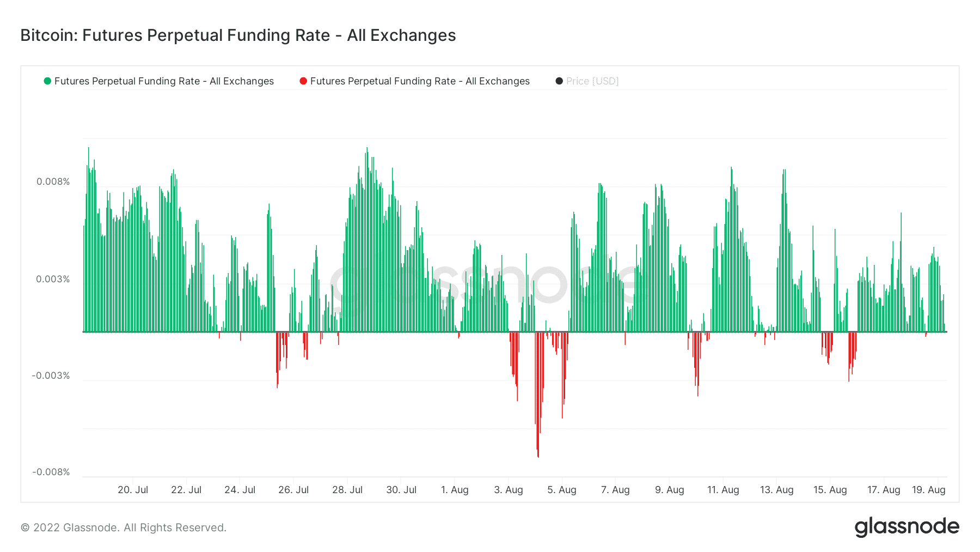Click the -0.003% y-axis label
The width and height of the screenshot is (980, 552).
(x=51, y=375)
